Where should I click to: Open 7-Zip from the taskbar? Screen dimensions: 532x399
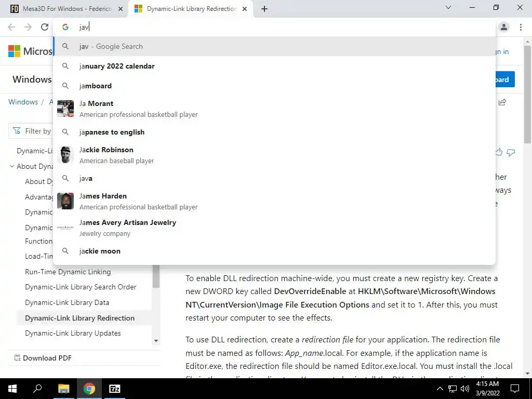point(114,389)
